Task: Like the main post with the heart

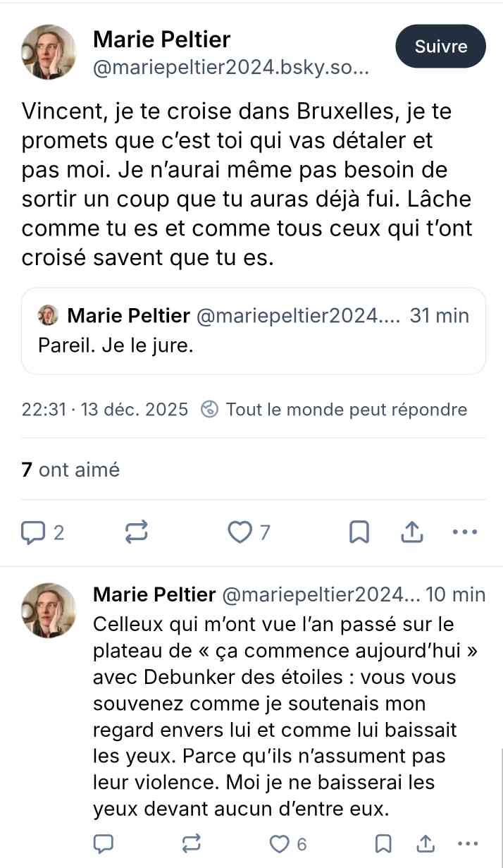Action: [x=240, y=532]
